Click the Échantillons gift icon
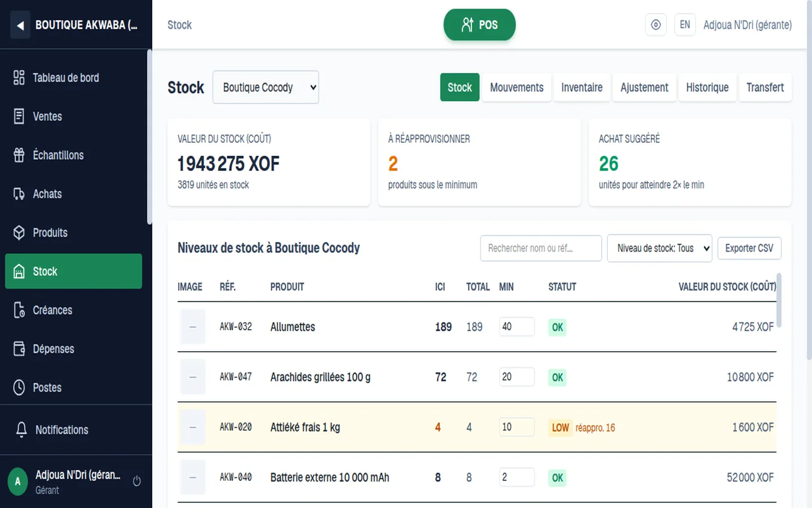Screen dimensions: 812x508 (x=19, y=155)
